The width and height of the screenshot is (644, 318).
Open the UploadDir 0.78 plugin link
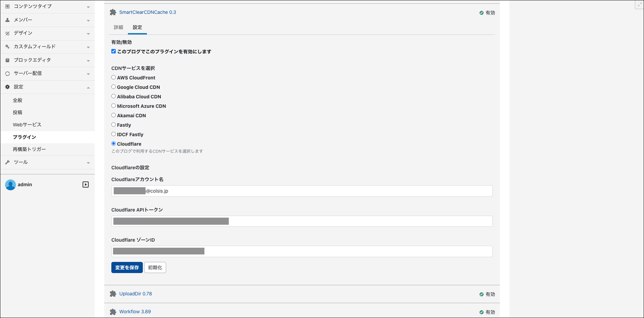(x=135, y=294)
